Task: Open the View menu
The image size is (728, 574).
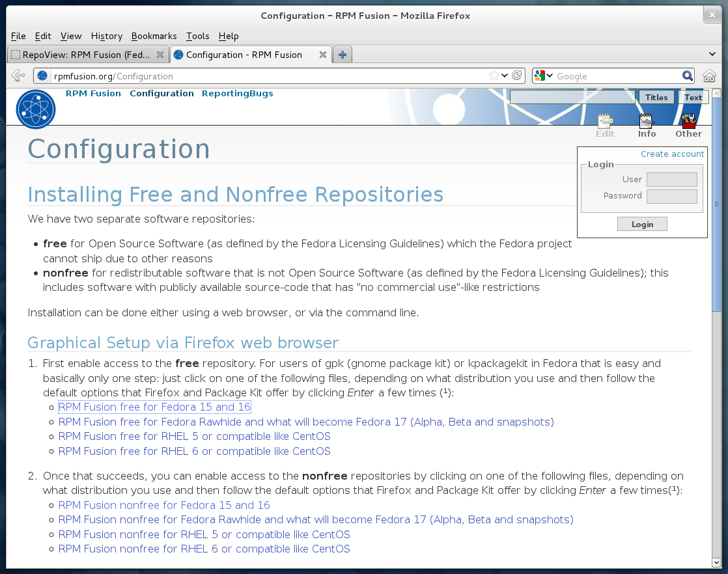Action: (x=71, y=36)
